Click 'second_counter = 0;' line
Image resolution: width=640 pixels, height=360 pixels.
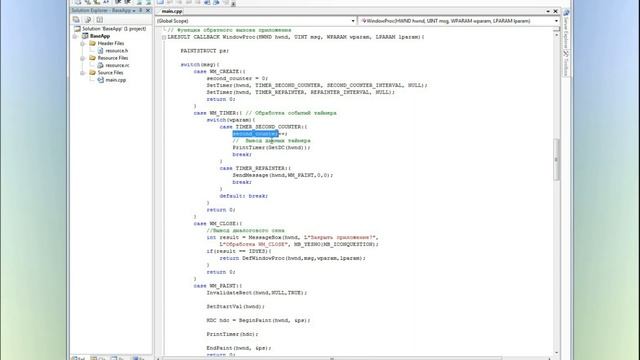coord(237,78)
